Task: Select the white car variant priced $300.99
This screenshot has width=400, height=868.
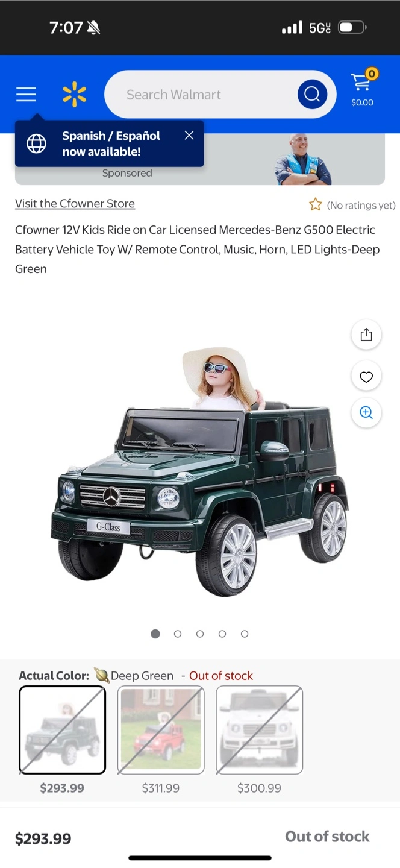Action: pyautogui.click(x=259, y=730)
